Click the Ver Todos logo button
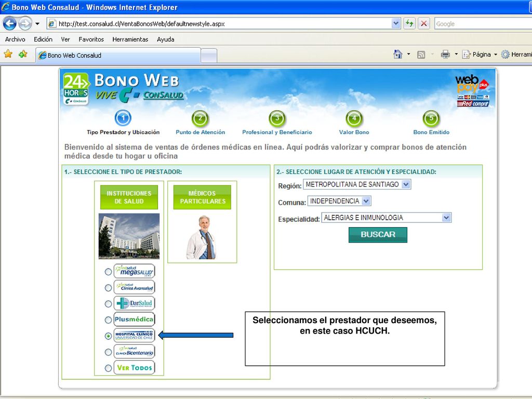The width and height of the screenshot is (532, 399). [x=135, y=367]
